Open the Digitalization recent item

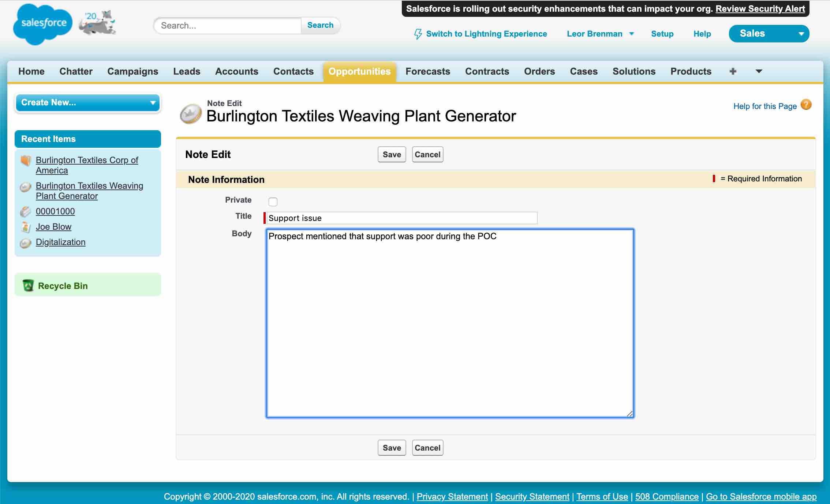click(x=60, y=242)
